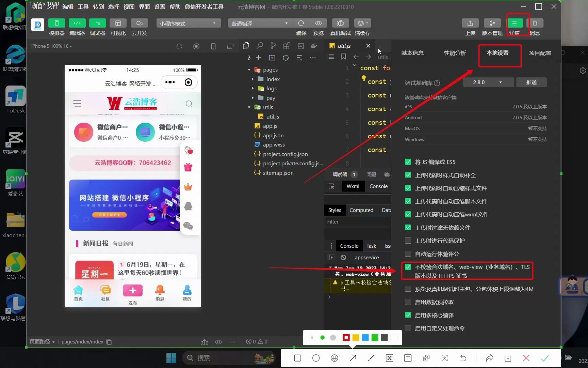Click the 预览 preview eye icon

[x=318, y=23]
